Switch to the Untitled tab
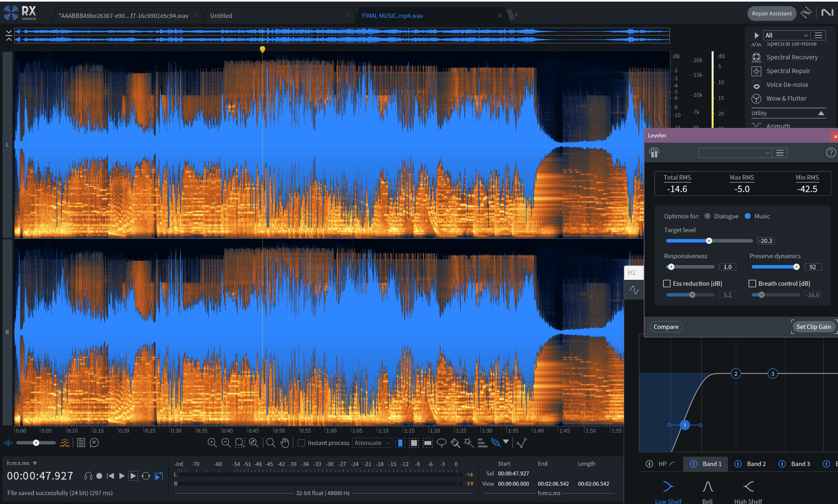The height and width of the screenshot is (504, 838). pos(221,16)
